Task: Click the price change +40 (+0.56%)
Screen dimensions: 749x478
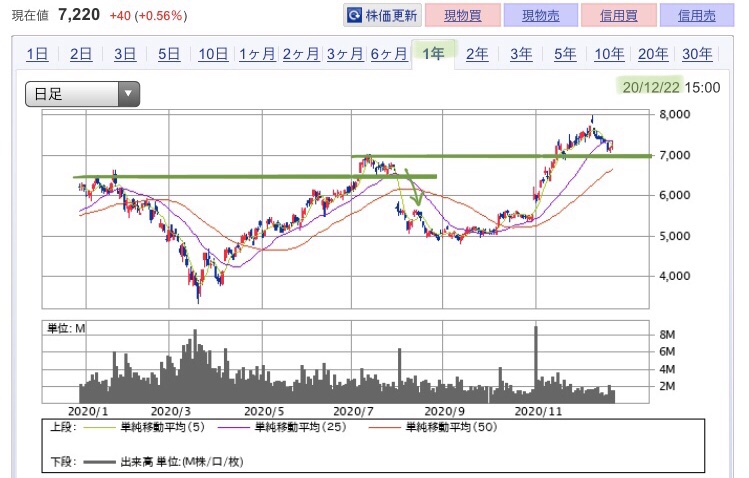Action: 148,16
